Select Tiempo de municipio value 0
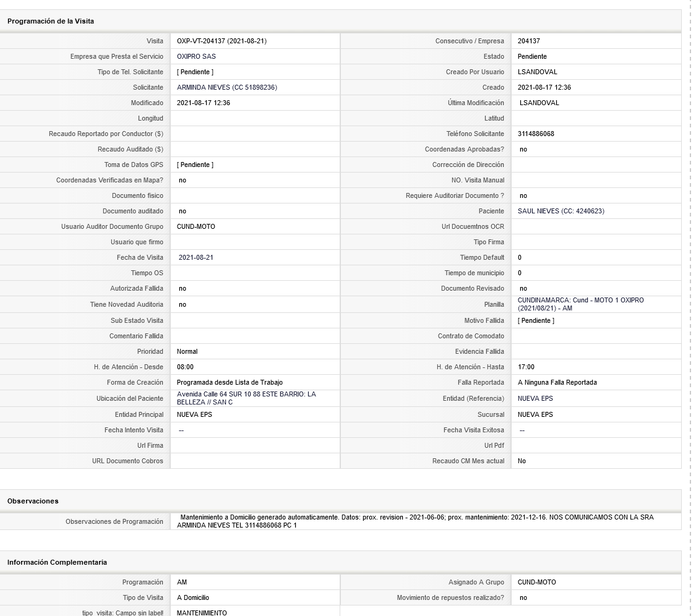 (x=519, y=273)
